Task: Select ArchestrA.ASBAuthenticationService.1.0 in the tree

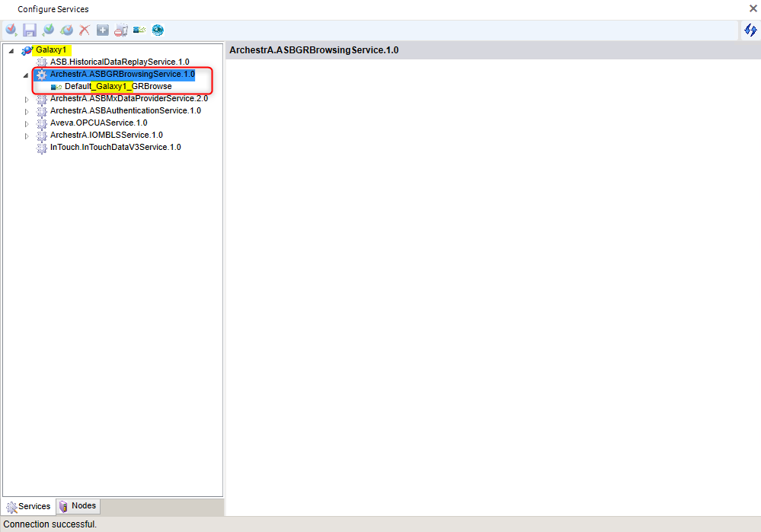Action: pyautogui.click(x=125, y=110)
